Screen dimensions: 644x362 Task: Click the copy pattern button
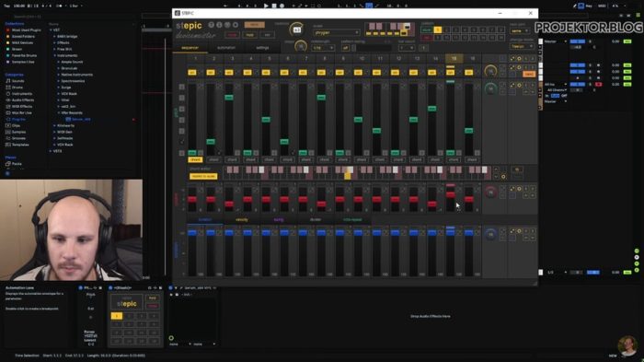(x=427, y=30)
